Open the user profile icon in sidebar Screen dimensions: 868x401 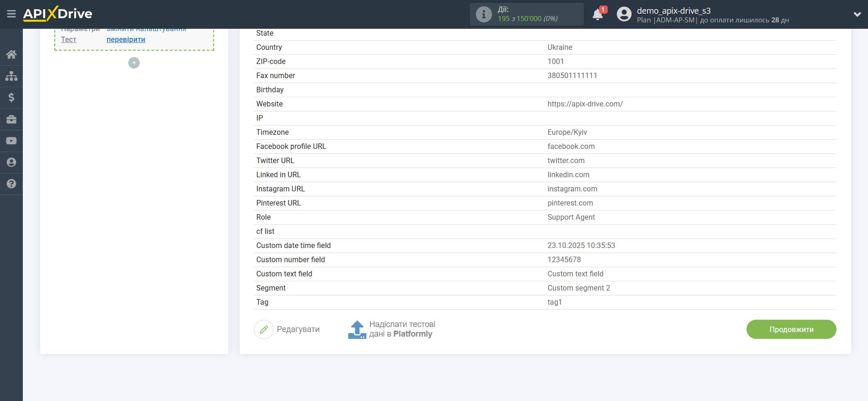(11, 162)
